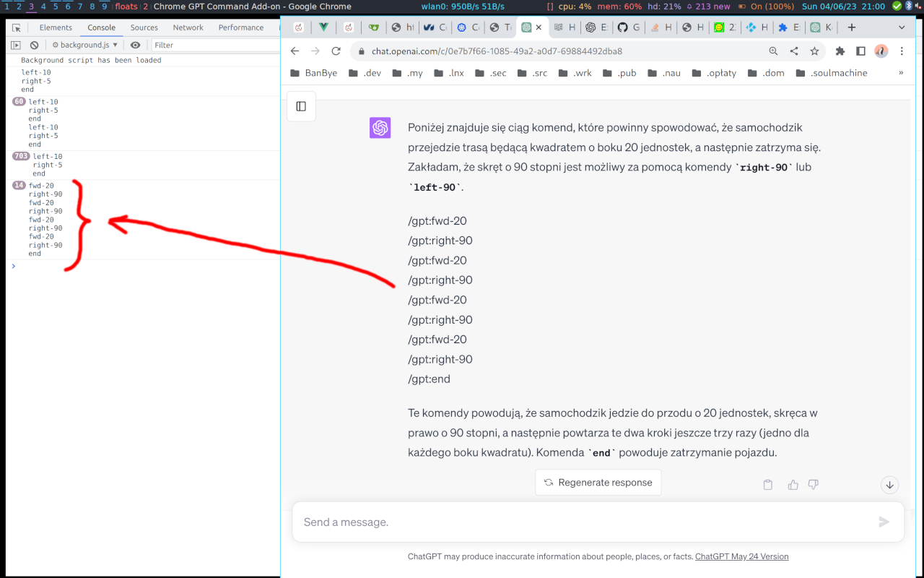The height and width of the screenshot is (578, 924).
Task: Reload the page with the refresh icon
Action: tap(336, 51)
